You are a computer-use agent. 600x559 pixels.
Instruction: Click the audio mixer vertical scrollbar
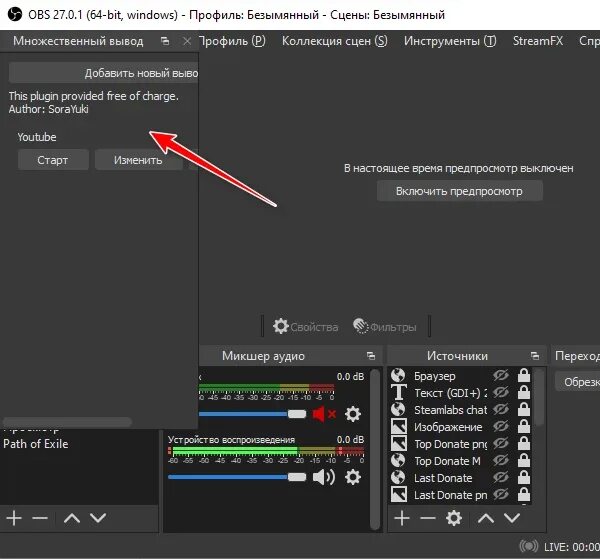(376, 450)
